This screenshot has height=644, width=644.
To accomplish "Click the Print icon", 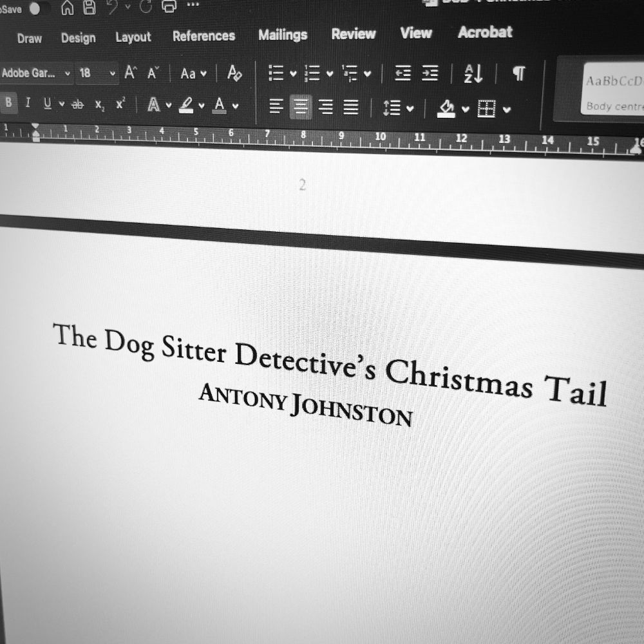I will [169, 6].
